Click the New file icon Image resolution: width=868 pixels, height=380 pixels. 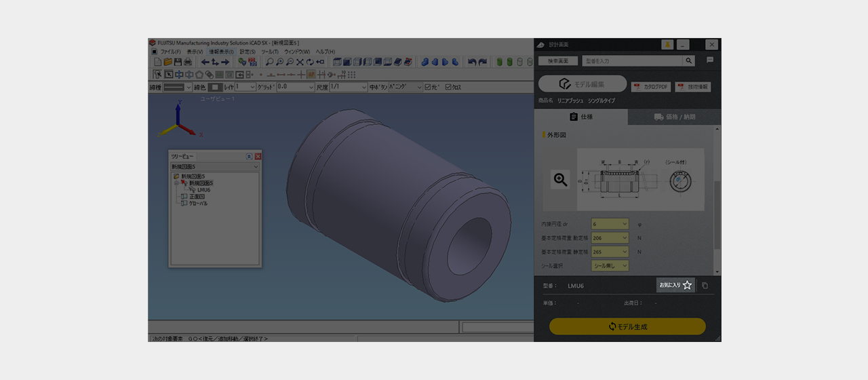point(158,62)
